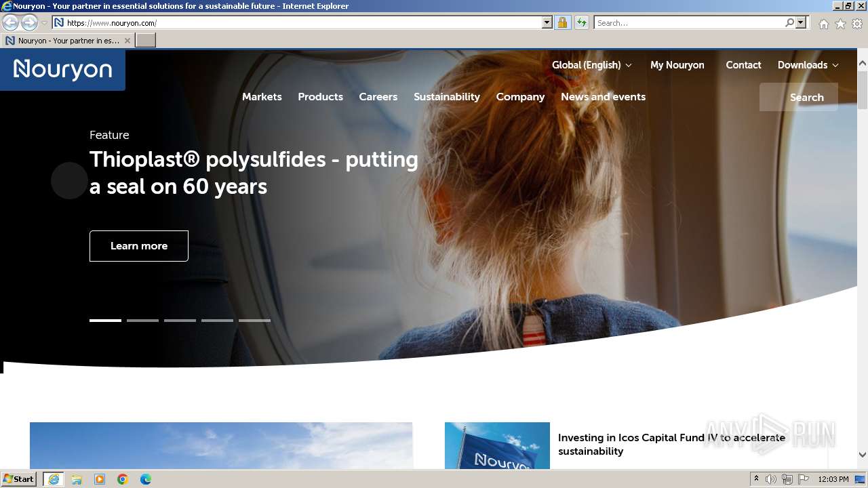Minimize the Internet Explorer window
This screenshot has height=488, width=868.
(837, 6)
